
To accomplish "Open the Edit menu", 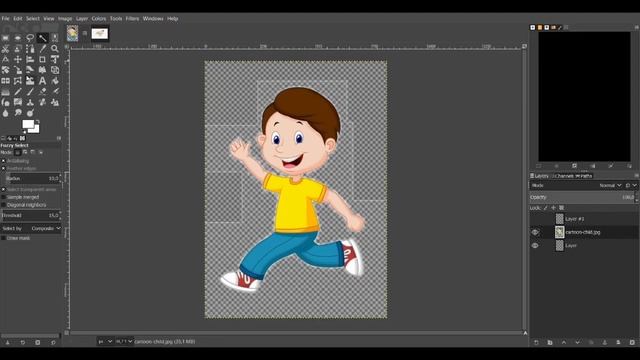I will tap(18, 18).
